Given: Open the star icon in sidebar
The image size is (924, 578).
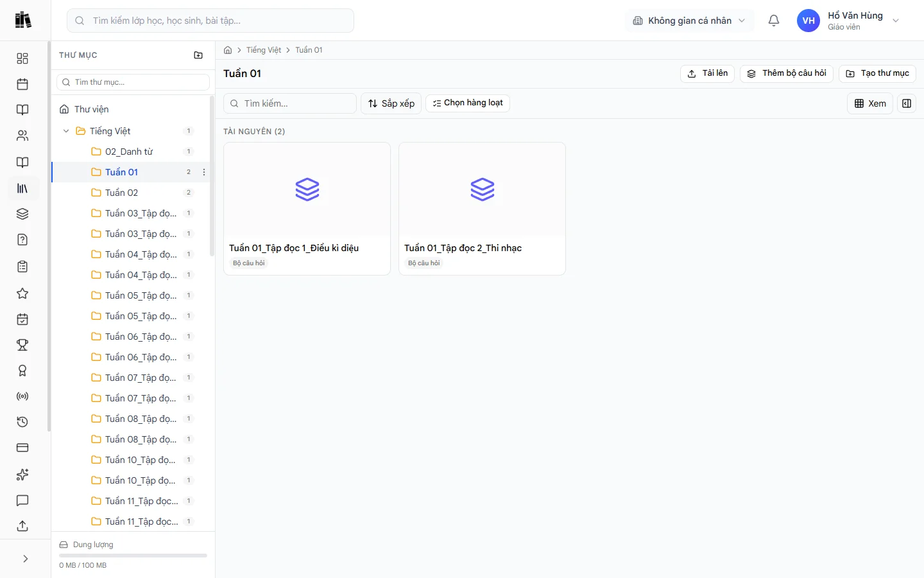Looking at the screenshot, I should click(22, 293).
